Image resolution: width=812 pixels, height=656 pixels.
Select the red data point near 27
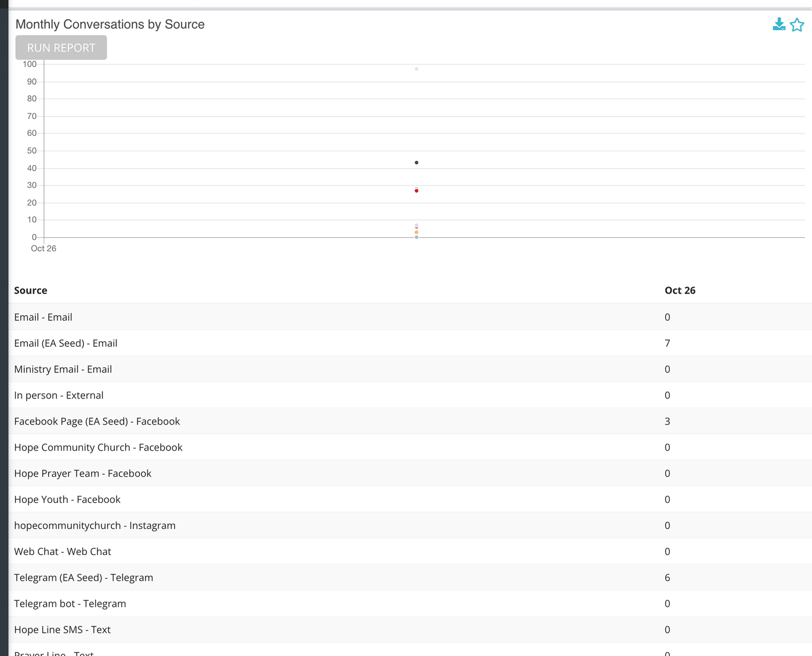416,191
